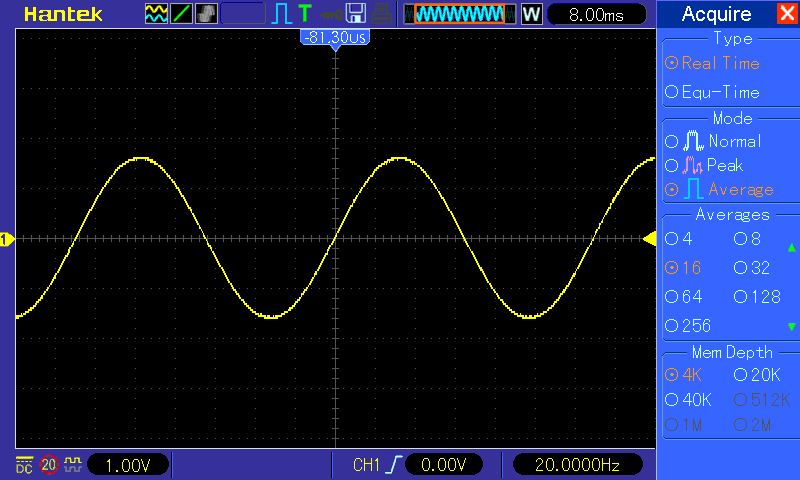
Task: Select Equ-Time acquisition type
Action: tap(712, 92)
